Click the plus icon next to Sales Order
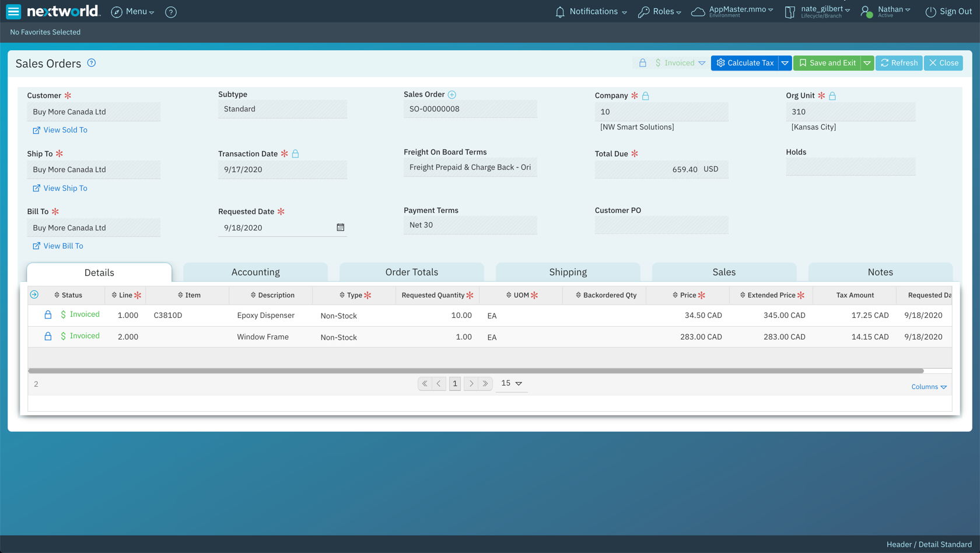Screen dimensions: 980x553 [452, 94]
